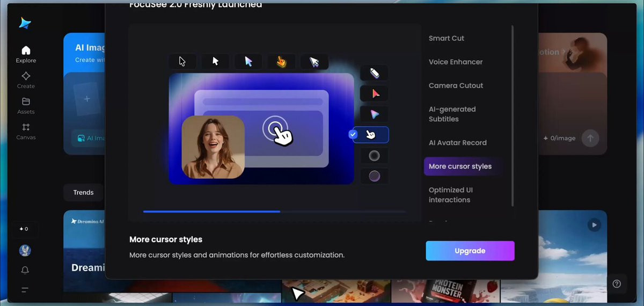
Task: Select the multicolor triangle cursor style
Action: (x=374, y=114)
